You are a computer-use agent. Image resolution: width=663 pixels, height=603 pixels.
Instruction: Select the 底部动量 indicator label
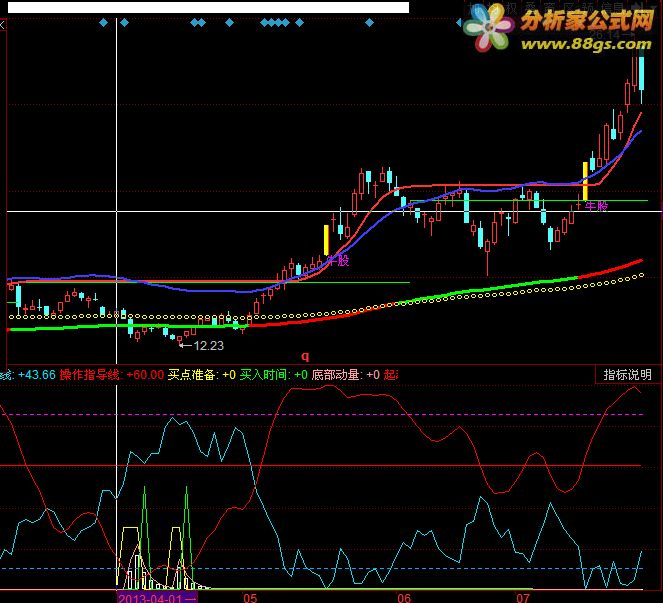pos(336,375)
